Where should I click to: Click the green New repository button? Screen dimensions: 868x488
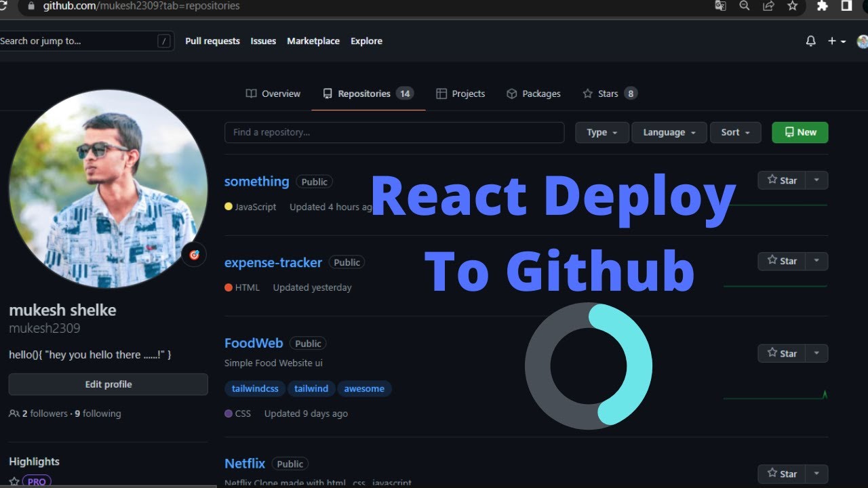tap(800, 132)
